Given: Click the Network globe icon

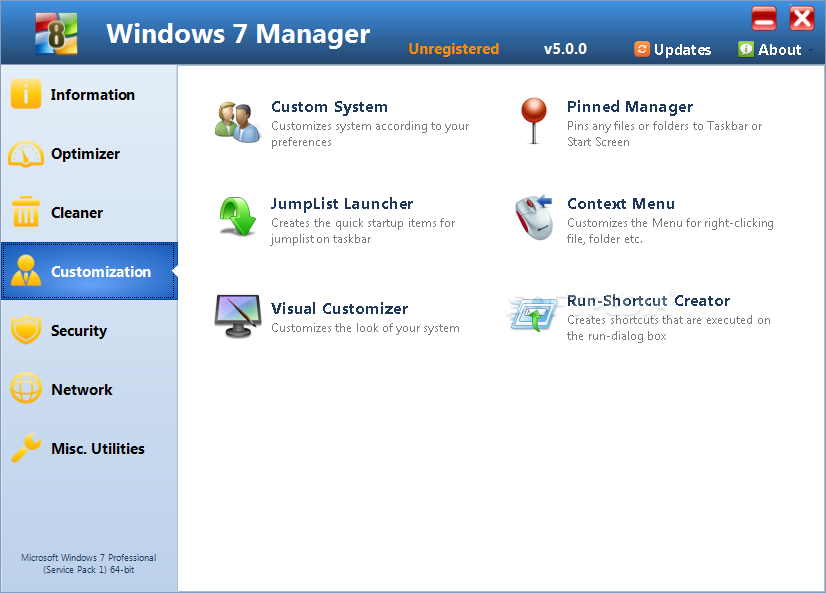Looking at the screenshot, I should pos(26,388).
